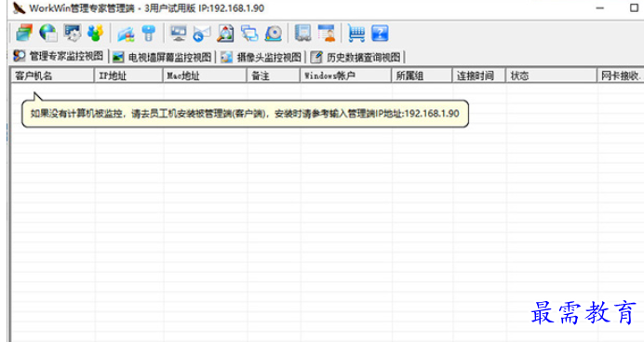The width and height of the screenshot is (644, 342).
Task: Click the 备注 column header
Action: 273,75
